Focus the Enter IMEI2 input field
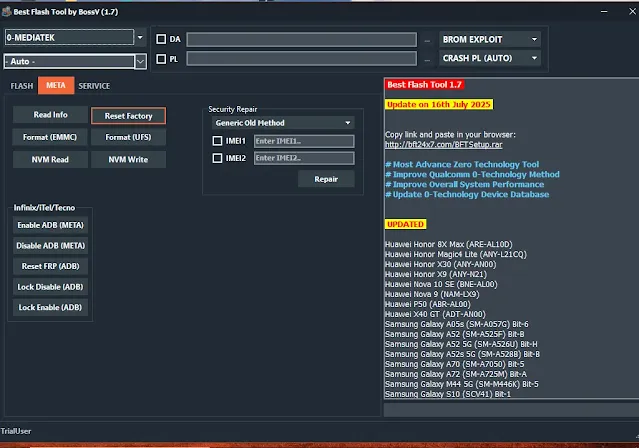Image resolution: width=639 pixels, height=448 pixels. tap(304, 158)
